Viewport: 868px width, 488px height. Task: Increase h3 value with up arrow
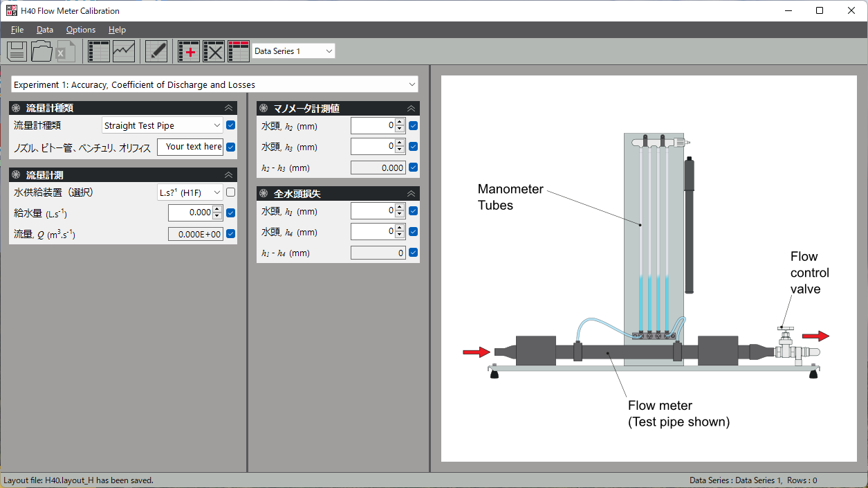400,143
